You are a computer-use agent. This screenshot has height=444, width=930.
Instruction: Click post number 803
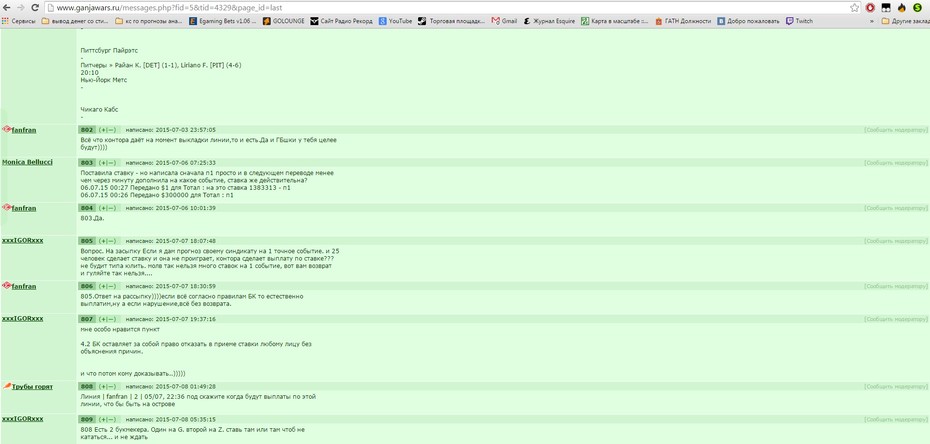point(87,162)
